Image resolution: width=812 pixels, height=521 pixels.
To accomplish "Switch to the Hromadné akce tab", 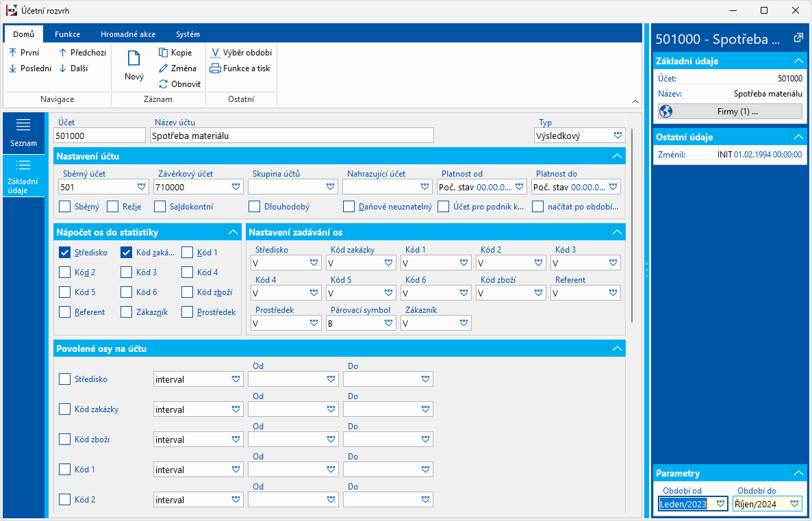I will (127, 34).
